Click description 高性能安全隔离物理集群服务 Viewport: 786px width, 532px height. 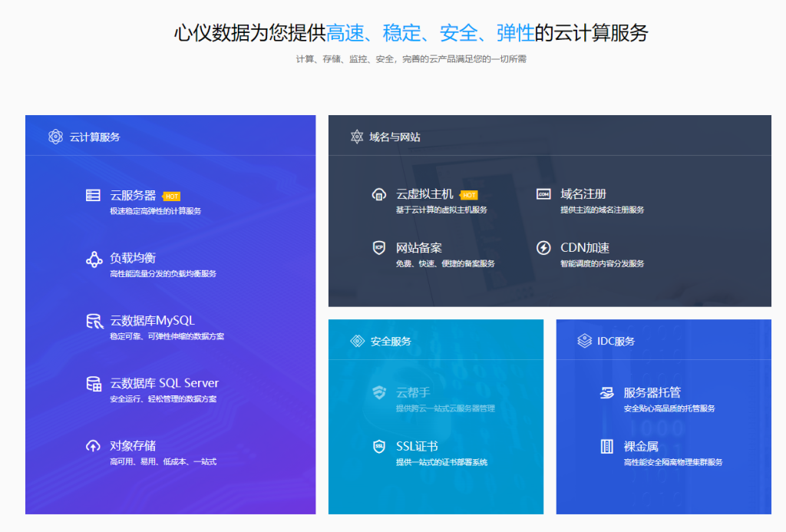click(673, 462)
